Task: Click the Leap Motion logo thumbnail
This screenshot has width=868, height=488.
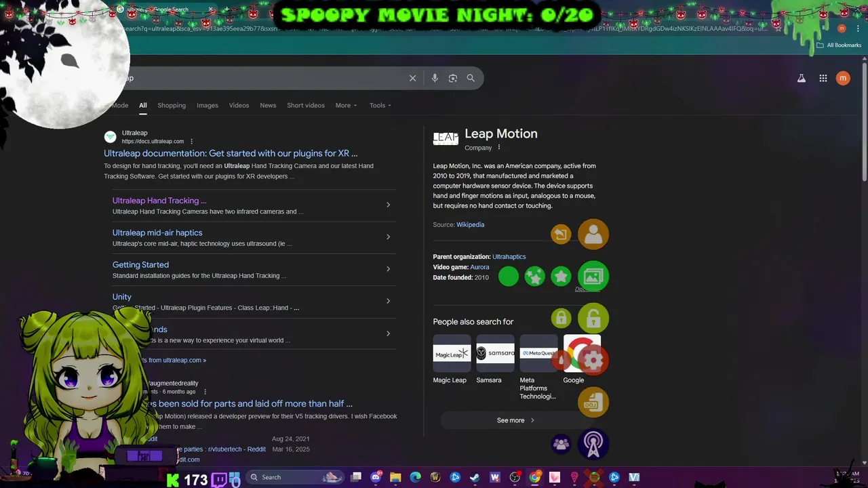Action: (446, 138)
